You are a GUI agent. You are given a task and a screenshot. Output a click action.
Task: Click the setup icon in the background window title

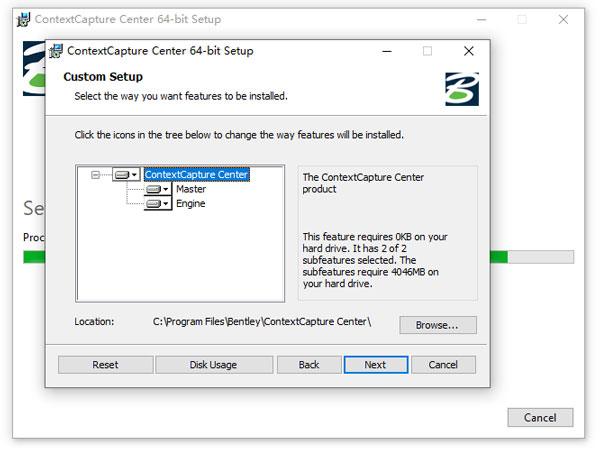point(23,19)
